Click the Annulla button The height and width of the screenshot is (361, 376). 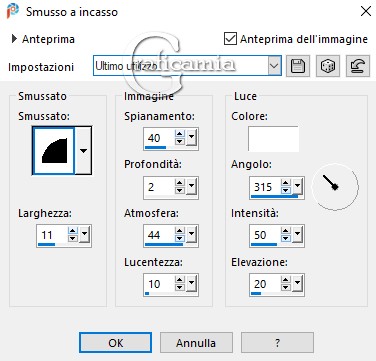pyautogui.click(x=196, y=343)
